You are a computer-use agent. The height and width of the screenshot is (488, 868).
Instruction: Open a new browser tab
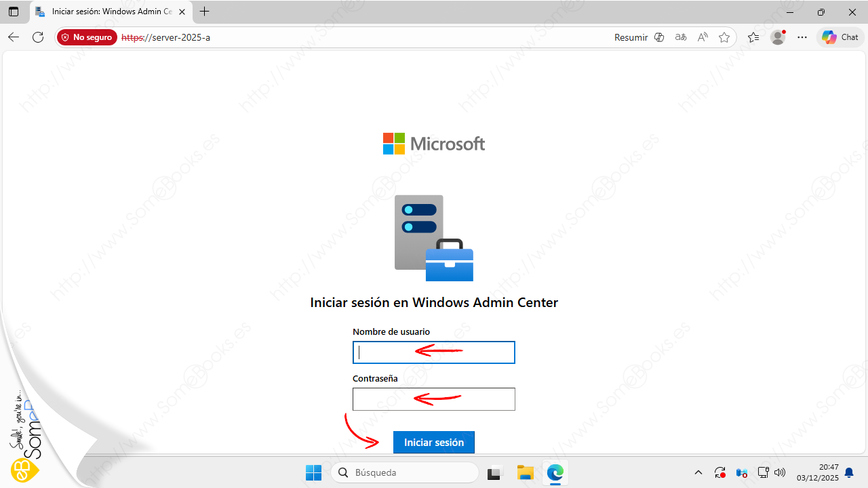click(x=205, y=12)
